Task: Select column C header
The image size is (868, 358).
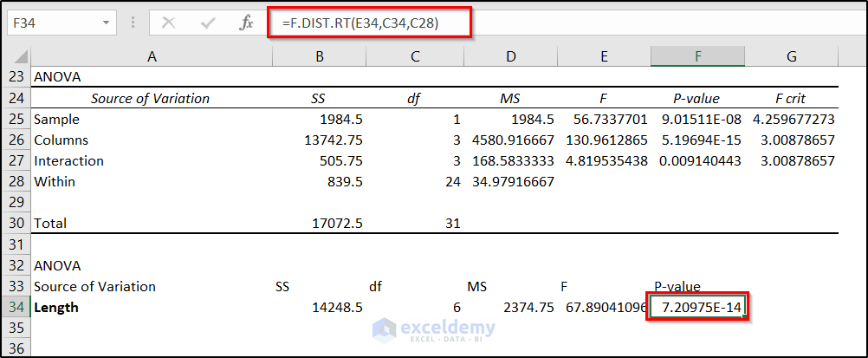Action: 415,56
